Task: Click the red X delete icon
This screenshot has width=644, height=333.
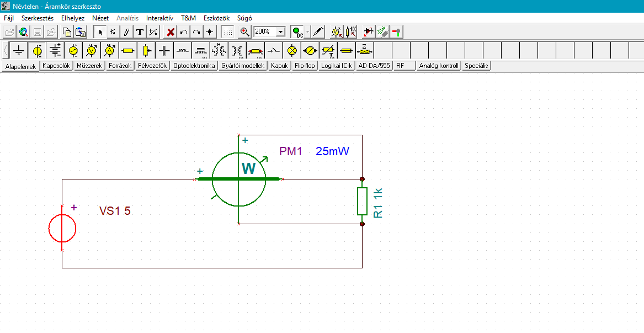Action: (171, 32)
